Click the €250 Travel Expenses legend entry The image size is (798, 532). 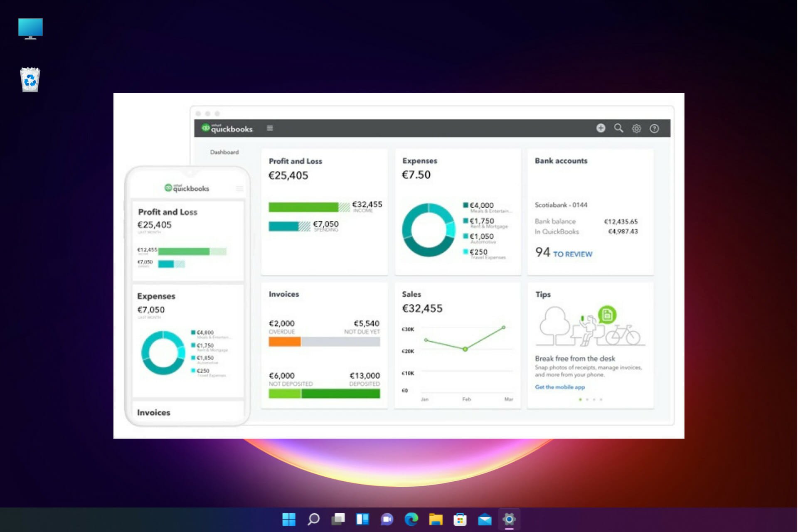click(484, 254)
